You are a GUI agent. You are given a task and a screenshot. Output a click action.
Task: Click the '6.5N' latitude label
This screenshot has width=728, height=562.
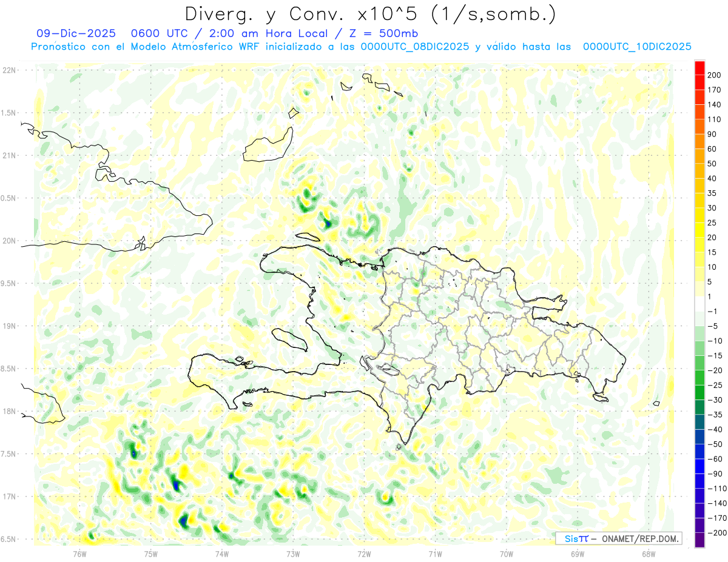click(9, 539)
